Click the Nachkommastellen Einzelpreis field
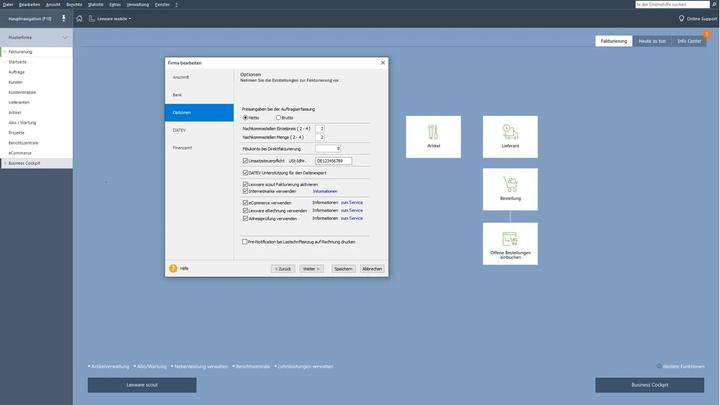Screen dimensions: 720x405 (320, 129)
